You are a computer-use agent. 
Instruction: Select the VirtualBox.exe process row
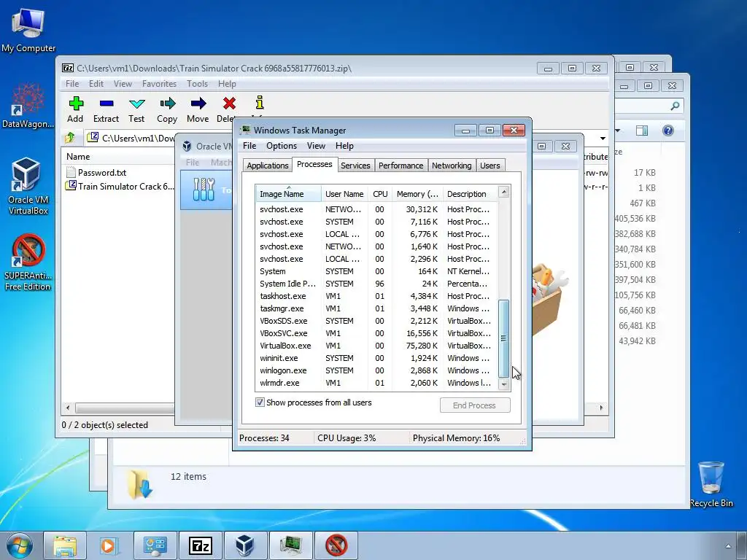(x=376, y=346)
